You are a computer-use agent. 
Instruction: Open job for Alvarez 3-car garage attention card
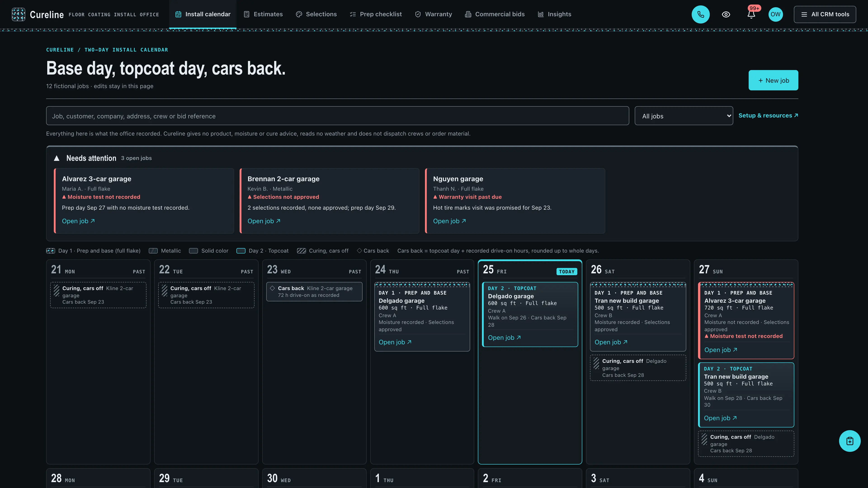(78, 221)
